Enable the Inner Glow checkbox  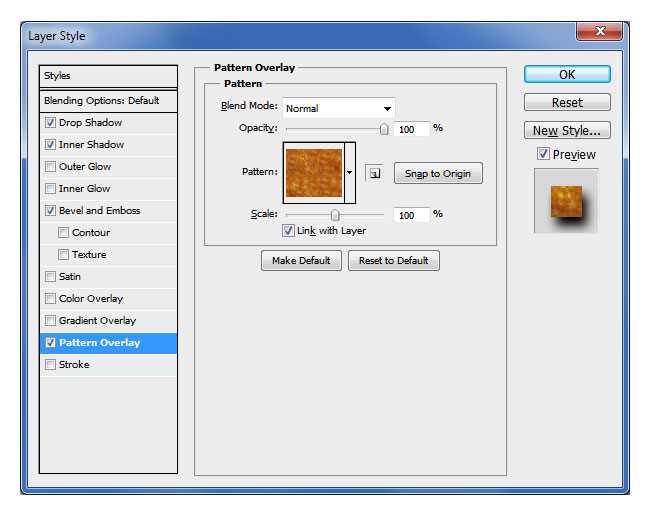pyautogui.click(x=51, y=189)
